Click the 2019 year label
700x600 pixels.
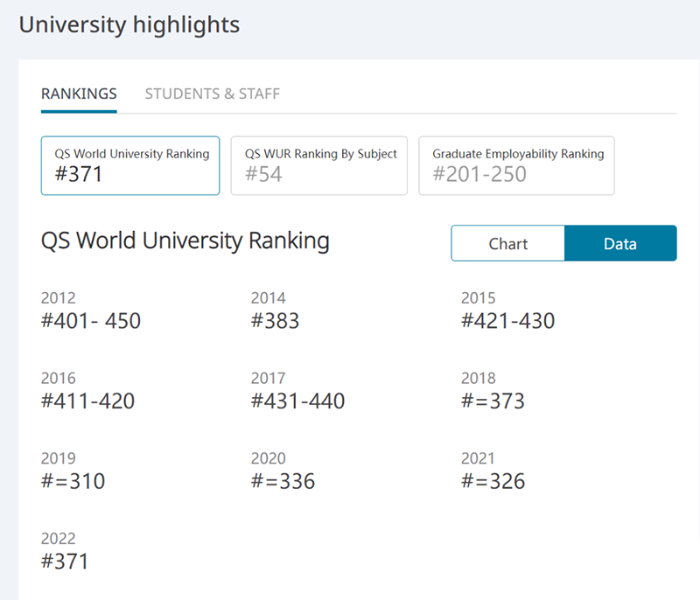point(59,458)
